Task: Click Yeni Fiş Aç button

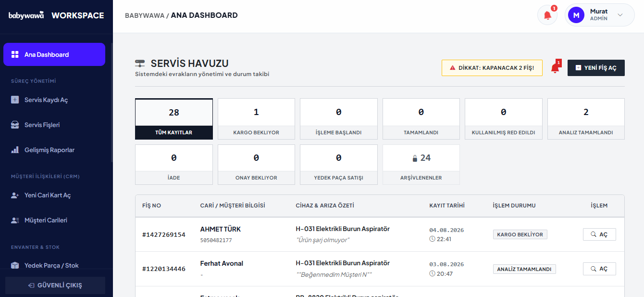Action: [596, 68]
